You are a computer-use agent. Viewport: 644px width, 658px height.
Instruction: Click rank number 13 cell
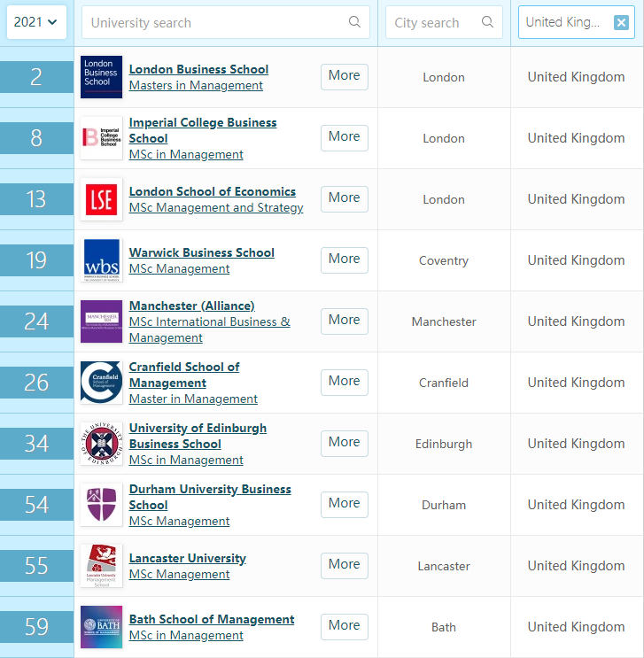pyautogui.click(x=36, y=199)
